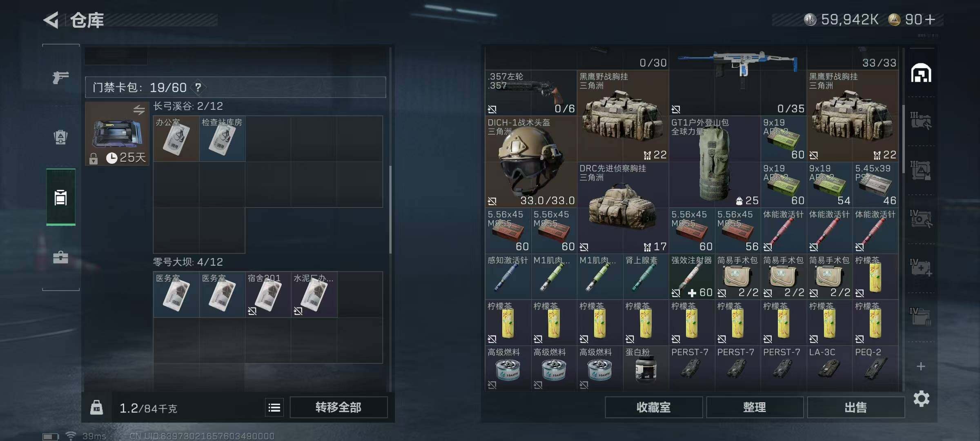Click the 出售 button

tap(855, 407)
